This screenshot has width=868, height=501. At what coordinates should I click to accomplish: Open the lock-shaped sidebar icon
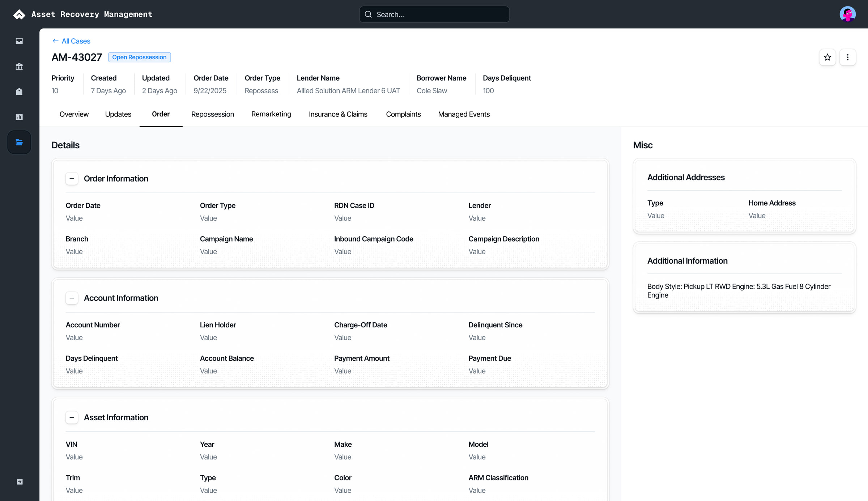19,92
